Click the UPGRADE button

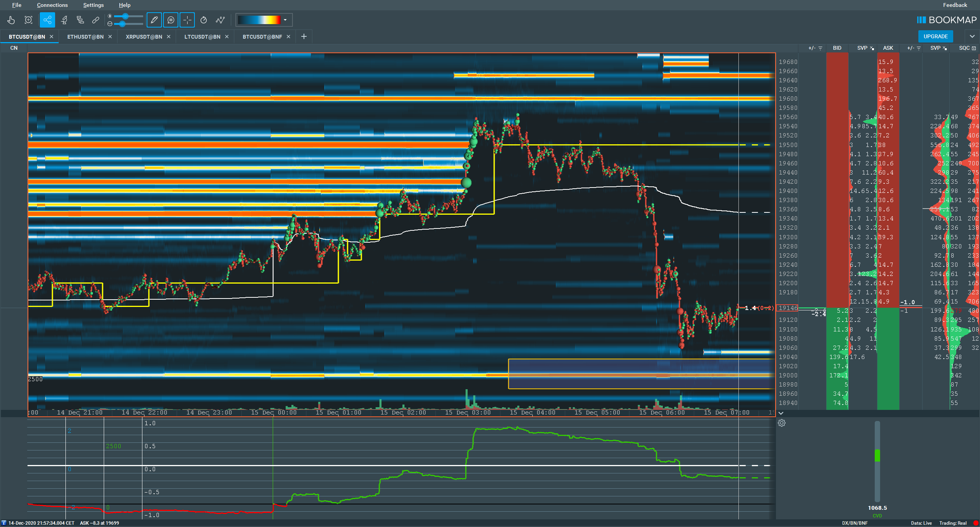(x=936, y=36)
